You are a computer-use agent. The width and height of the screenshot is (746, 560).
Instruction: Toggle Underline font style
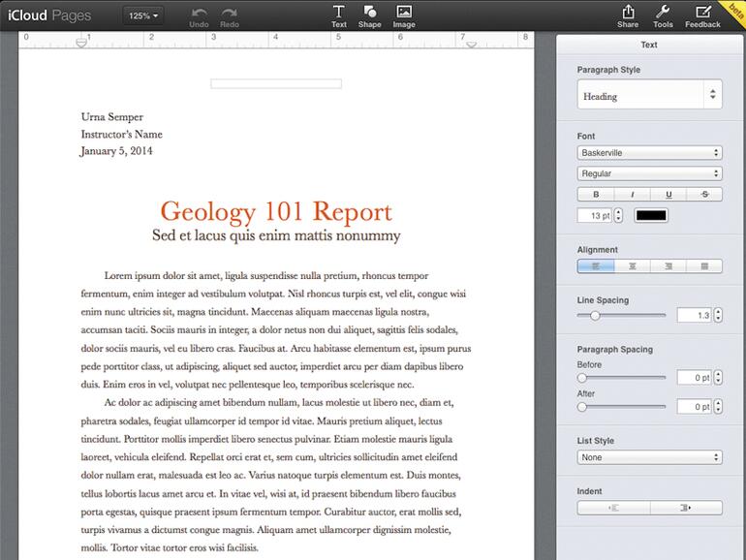(668, 195)
